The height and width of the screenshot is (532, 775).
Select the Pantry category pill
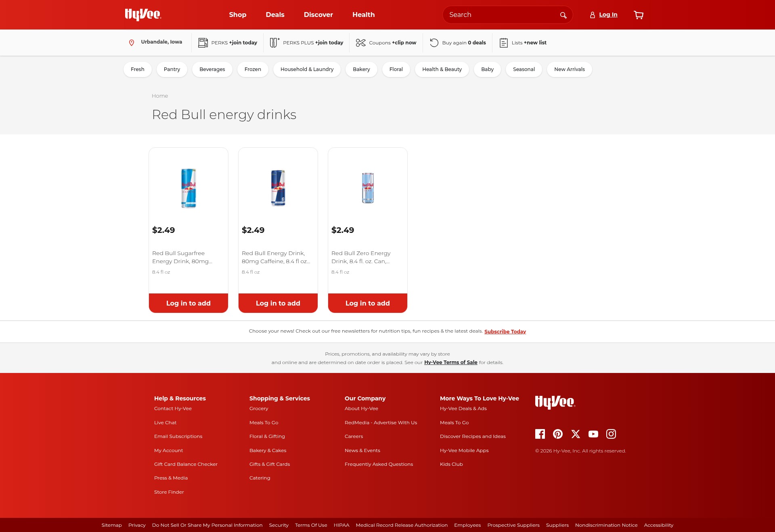(172, 69)
